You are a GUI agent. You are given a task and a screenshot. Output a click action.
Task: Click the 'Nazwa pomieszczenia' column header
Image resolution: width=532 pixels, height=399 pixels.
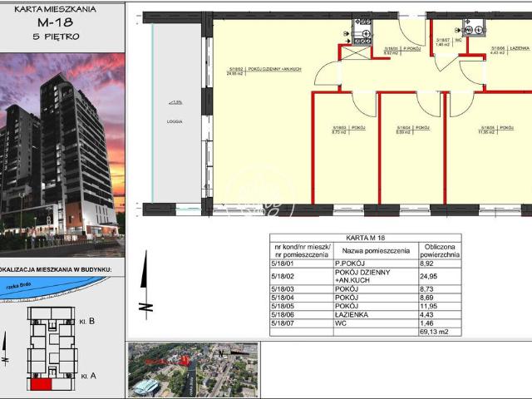[376, 251]
